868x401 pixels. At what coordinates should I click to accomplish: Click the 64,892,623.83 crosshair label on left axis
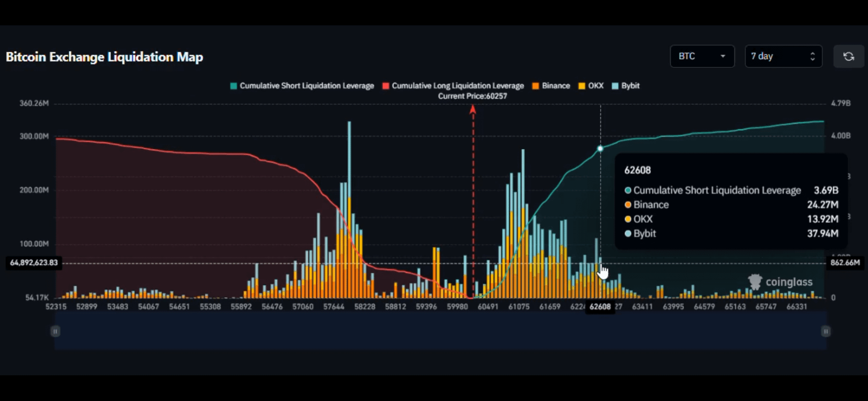tap(34, 262)
